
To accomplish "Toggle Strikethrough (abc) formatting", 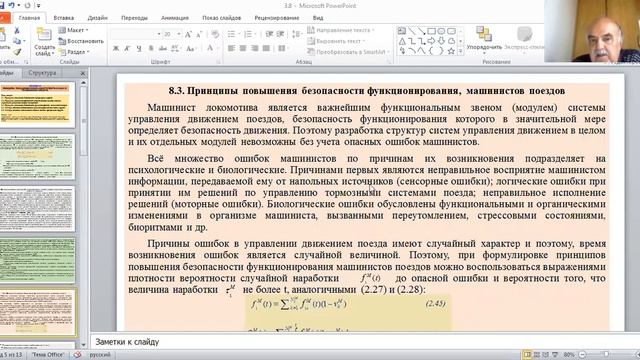I will click(x=162, y=49).
